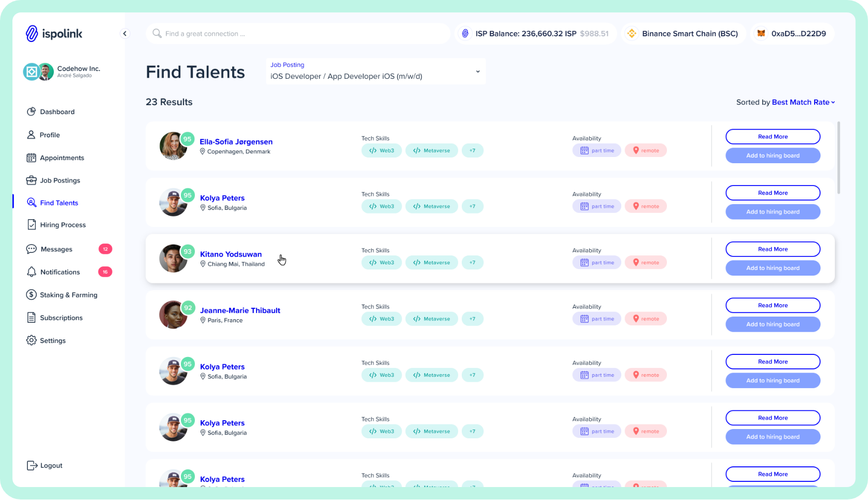Click the Staking & Farming dollar icon

tap(32, 295)
